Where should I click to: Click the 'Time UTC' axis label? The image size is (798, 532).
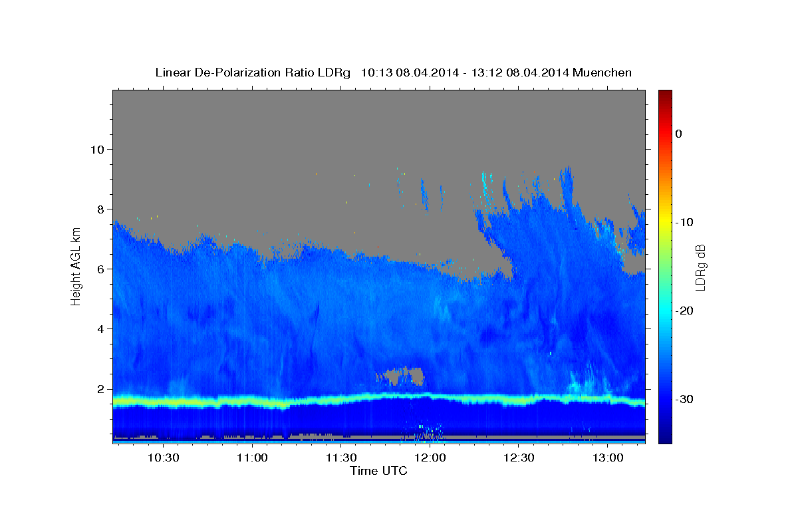tap(378, 471)
